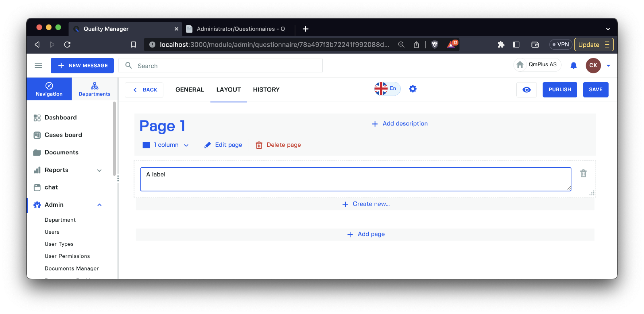Screen dimensions: 644x314
Task: Switch to the GENERAL tab
Action: 190,89
